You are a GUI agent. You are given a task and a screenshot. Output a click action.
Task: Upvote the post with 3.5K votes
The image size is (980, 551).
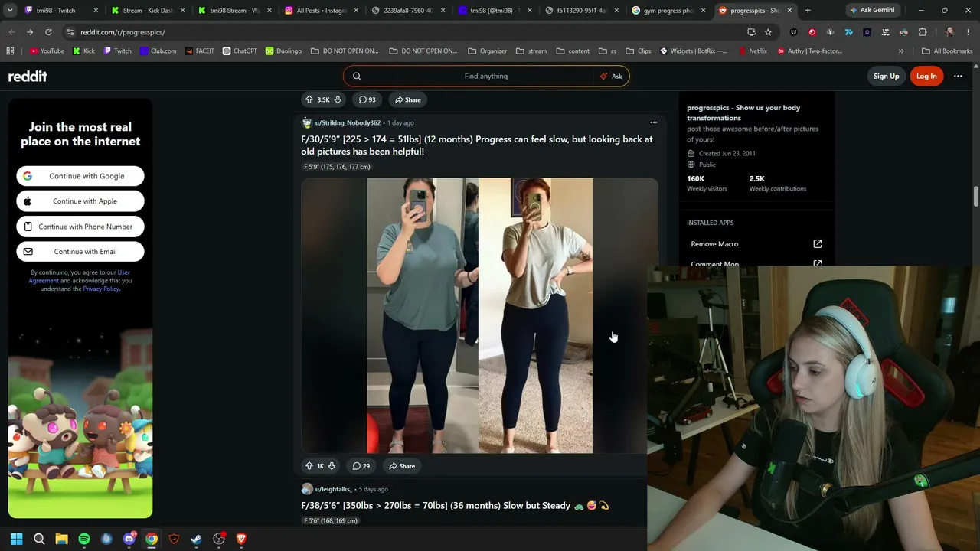(x=309, y=99)
